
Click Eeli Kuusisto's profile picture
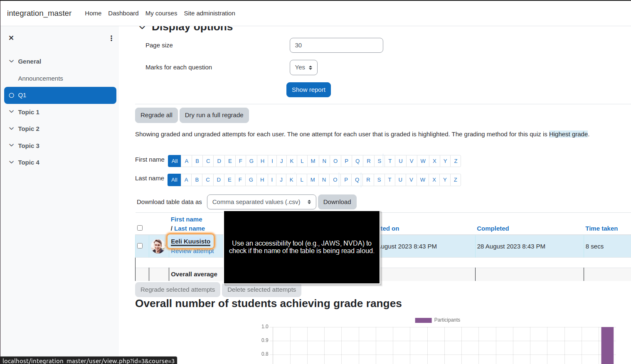click(x=158, y=246)
